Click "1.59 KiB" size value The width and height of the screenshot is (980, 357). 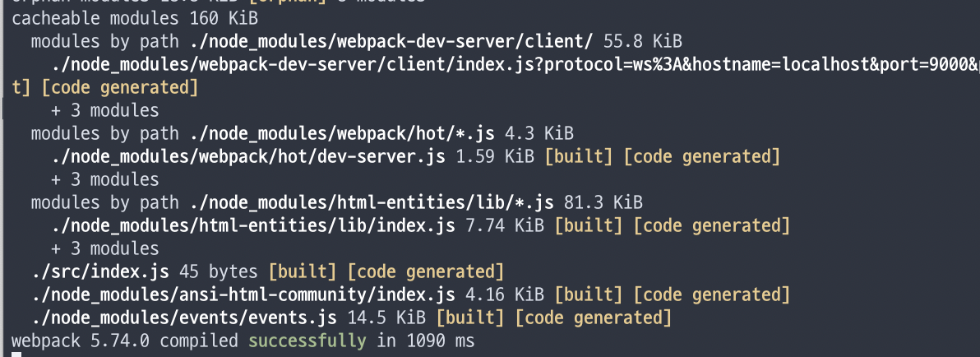[495, 157]
